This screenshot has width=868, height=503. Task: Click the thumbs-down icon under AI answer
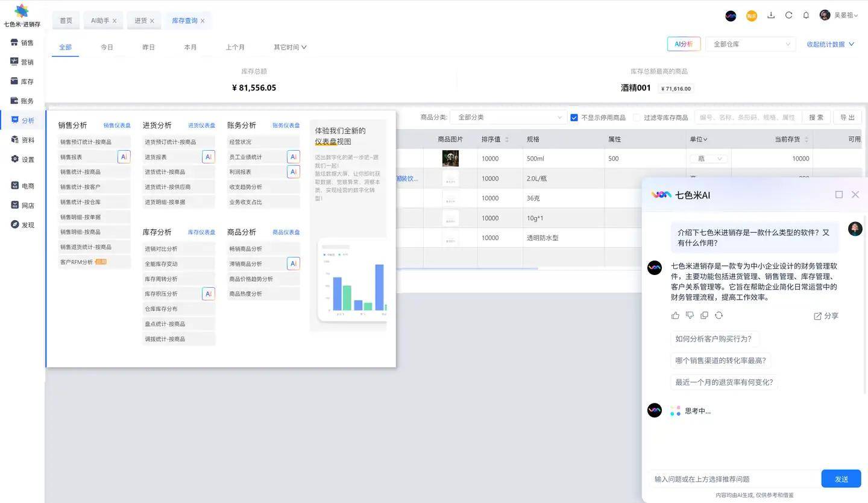click(690, 315)
